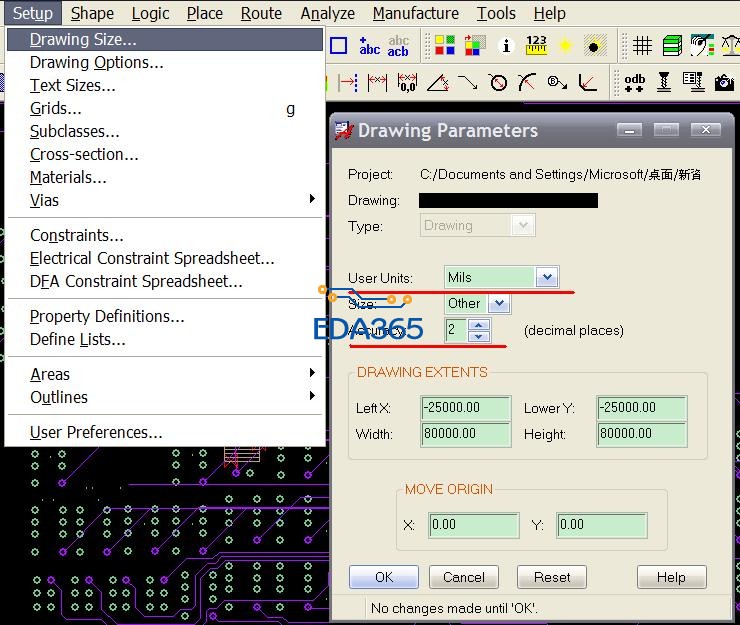Click the dimension datum arrow icon
Image resolution: width=740 pixels, height=625 pixels.
tap(348, 83)
